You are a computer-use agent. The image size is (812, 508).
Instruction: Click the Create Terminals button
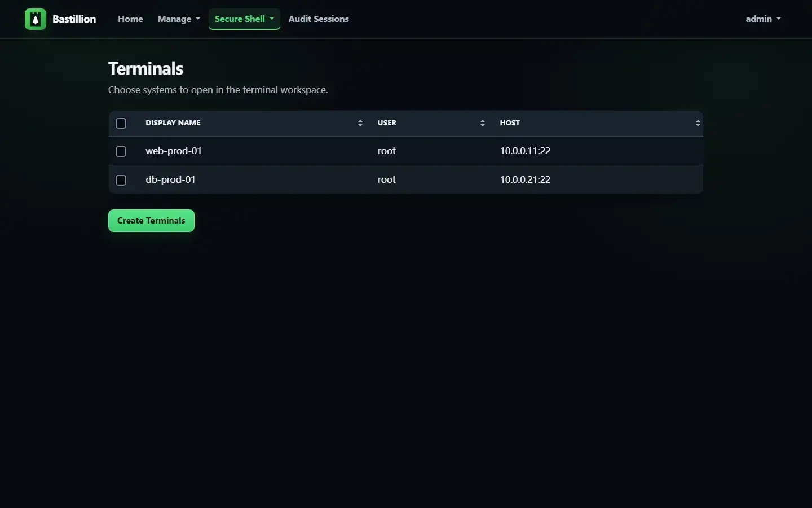click(151, 221)
